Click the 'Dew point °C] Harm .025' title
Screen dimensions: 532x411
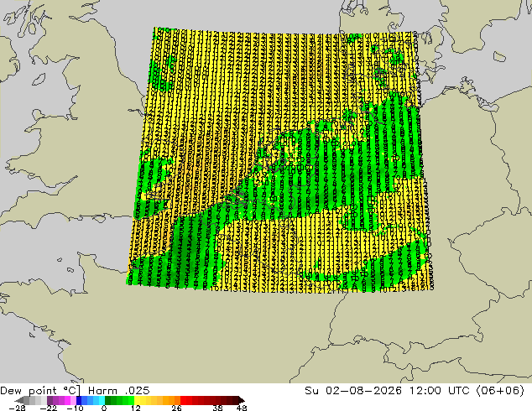pyautogui.click(x=75, y=391)
